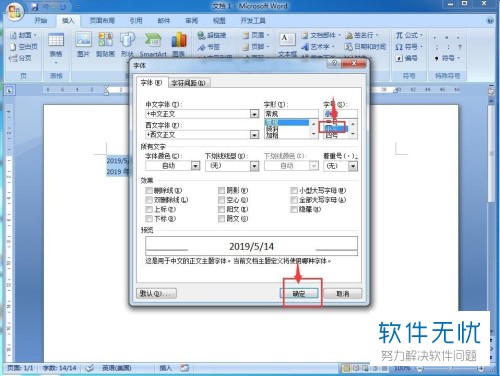The image size is (500, 376).
Task: Open the 页脚 footer dropdown in ribbon
Action: (x=256, y=47)
